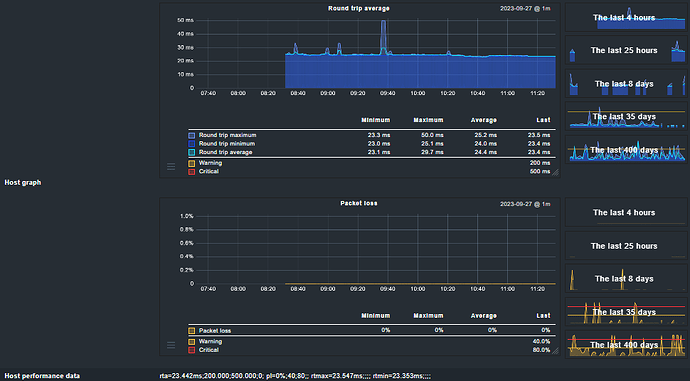Click the Packet loss legend label

coord(215,331)
